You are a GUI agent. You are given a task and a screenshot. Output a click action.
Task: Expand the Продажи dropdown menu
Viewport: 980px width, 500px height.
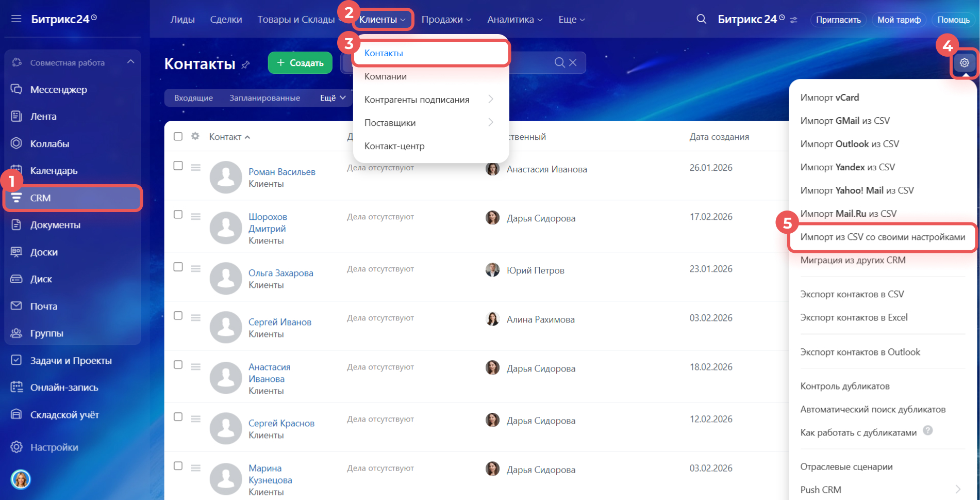point(446,20)
